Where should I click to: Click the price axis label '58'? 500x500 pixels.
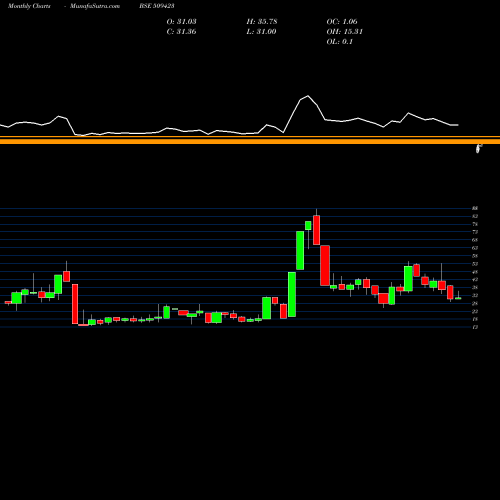(x=475, y=256)
